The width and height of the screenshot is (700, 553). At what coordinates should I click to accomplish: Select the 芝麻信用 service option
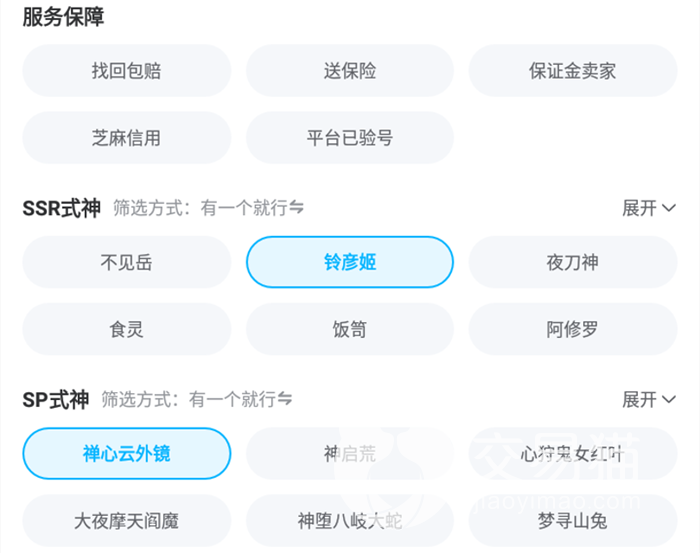click(126, 138)
